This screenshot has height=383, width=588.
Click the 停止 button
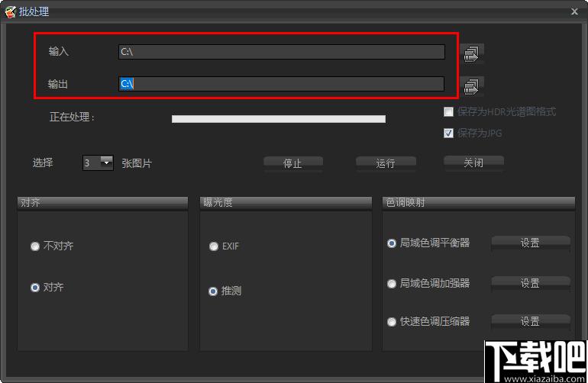293,163
